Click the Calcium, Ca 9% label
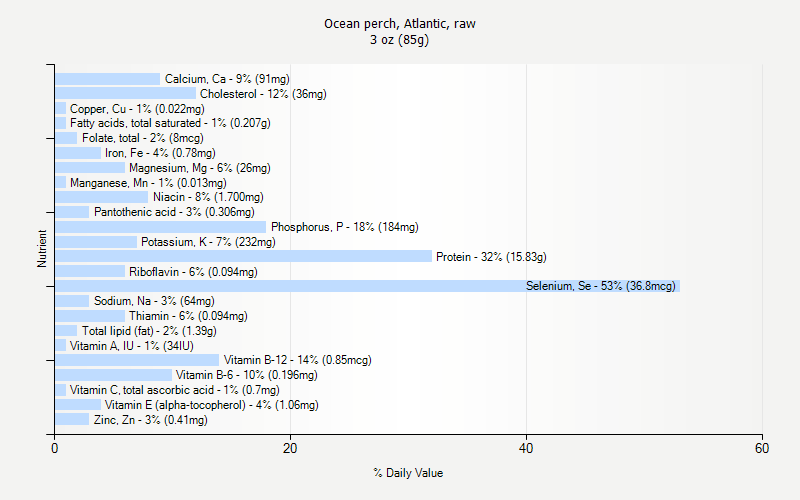 click(227, 79)
